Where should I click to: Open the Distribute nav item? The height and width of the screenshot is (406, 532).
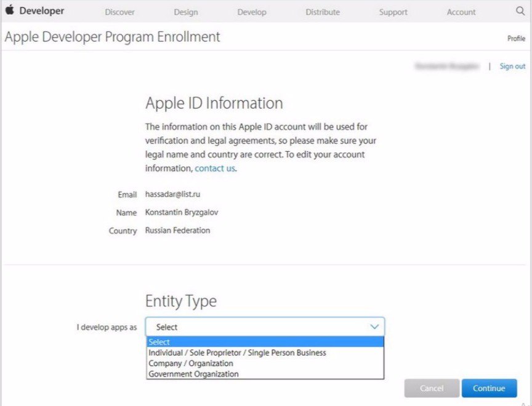[323, 12]
